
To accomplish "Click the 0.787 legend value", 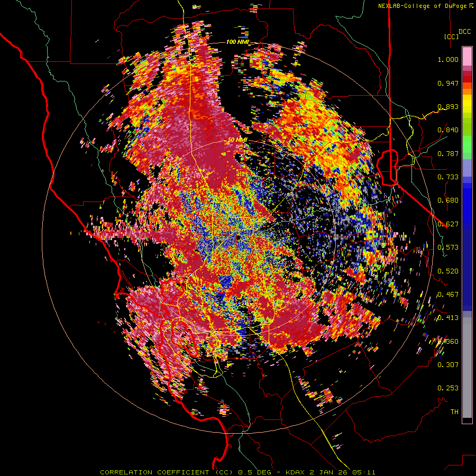I will click(x=448, y=153).
